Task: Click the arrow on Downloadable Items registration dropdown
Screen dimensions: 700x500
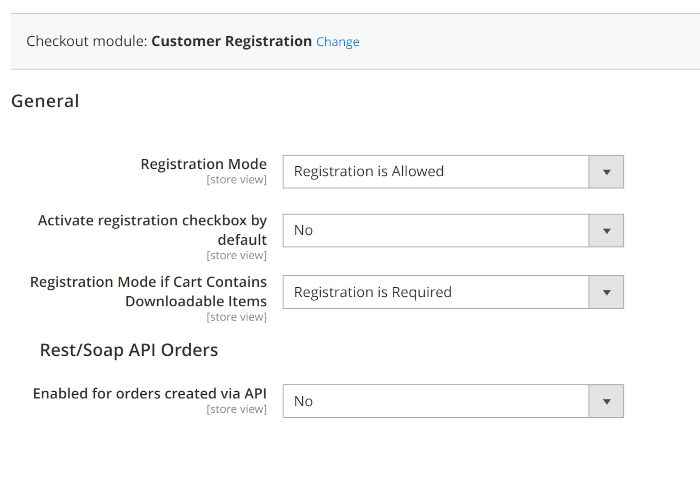Action: (606, 292)
